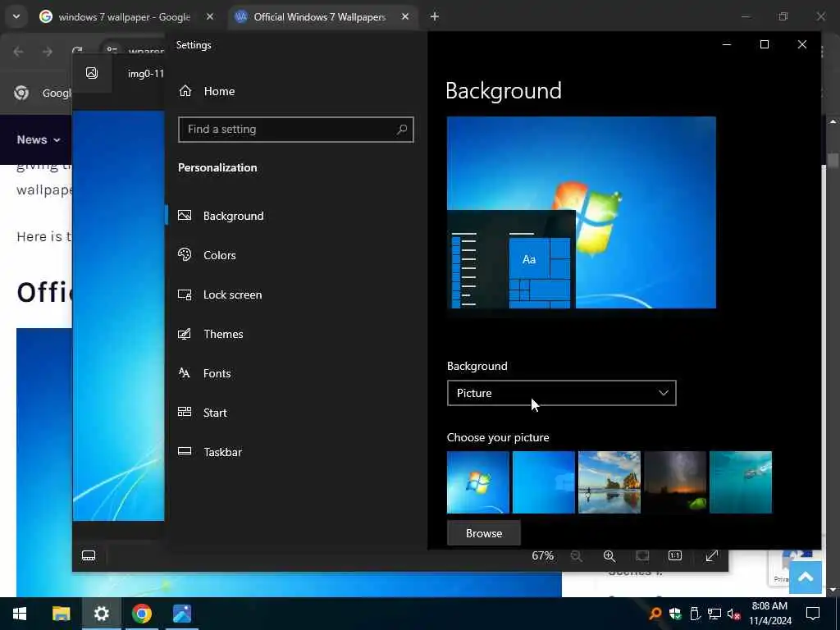The image size is (840, 630).
Task: Open the taskbar clock and date
Action: [769, 614]
